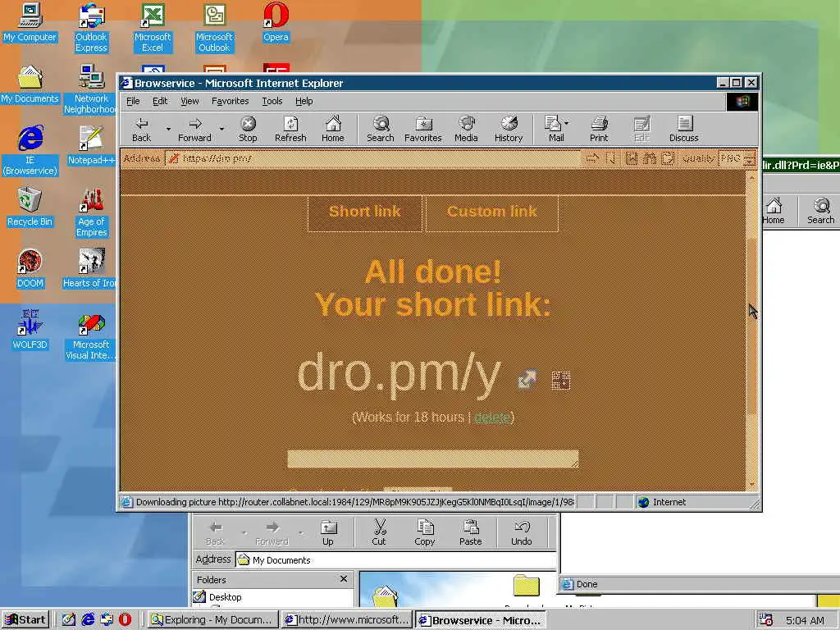Click Cut in the Explorer window toolbar
The height and width of the screenshot is (630, 840).
click(379, 533)
